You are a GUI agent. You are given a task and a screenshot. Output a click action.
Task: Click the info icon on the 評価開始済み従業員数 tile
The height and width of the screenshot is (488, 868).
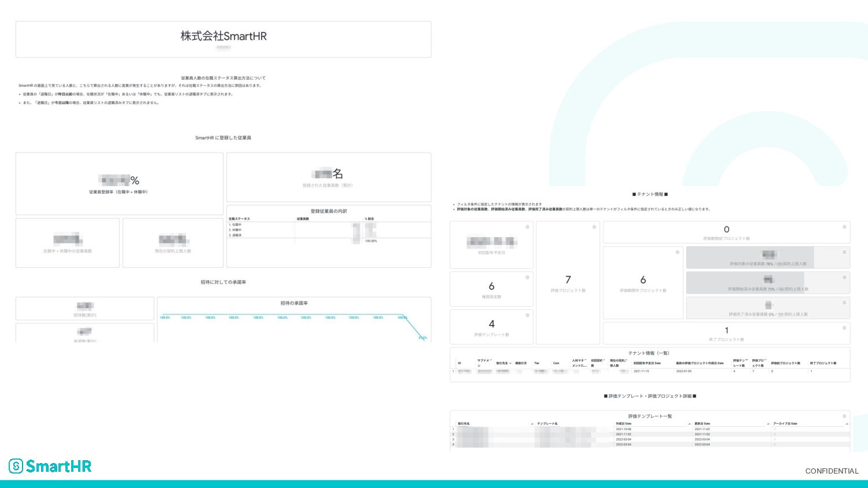(844, 278)
